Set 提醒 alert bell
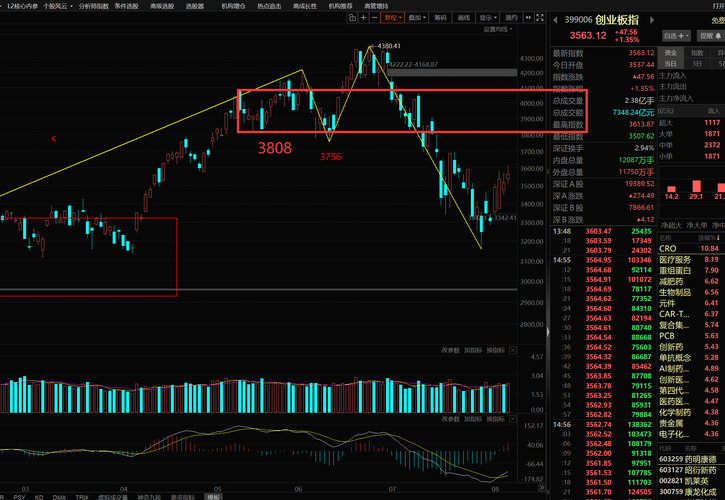Image resolution: width=725 pixels, height=500 pixels. (710, 36)
